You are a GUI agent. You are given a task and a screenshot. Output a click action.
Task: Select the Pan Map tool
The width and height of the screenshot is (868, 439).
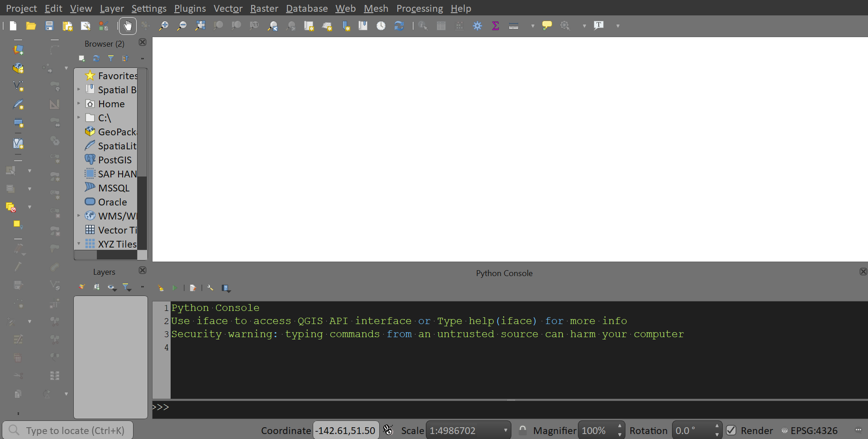(128, 26)
